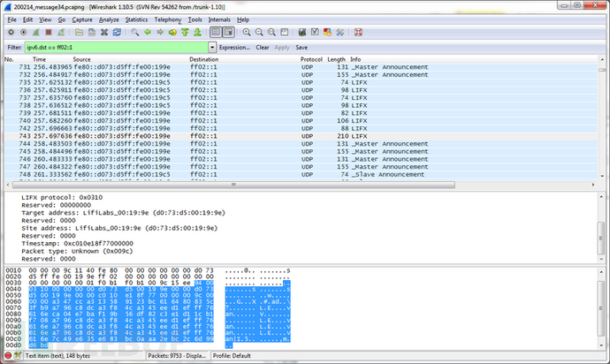The image size is (610, 364).
Task: Open the File menu
Action: pyautogui.click(x=11, y=19)
